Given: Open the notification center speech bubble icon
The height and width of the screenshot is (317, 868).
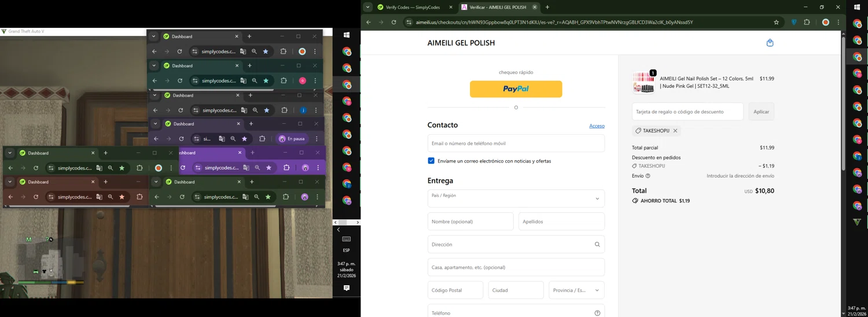Looking at the screenshot, I should [347, 288].
